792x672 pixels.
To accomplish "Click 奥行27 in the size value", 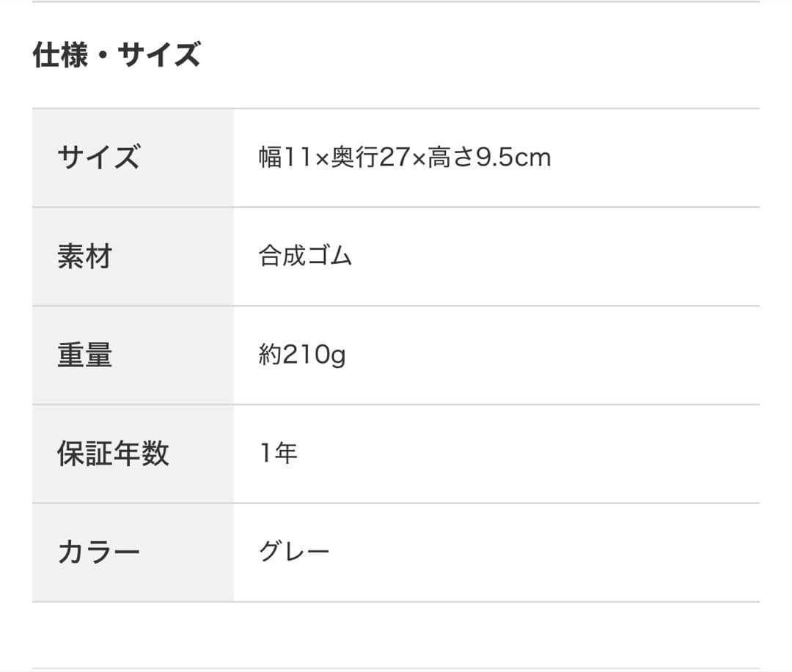I will pyautogui.click(x=371, y=157).
